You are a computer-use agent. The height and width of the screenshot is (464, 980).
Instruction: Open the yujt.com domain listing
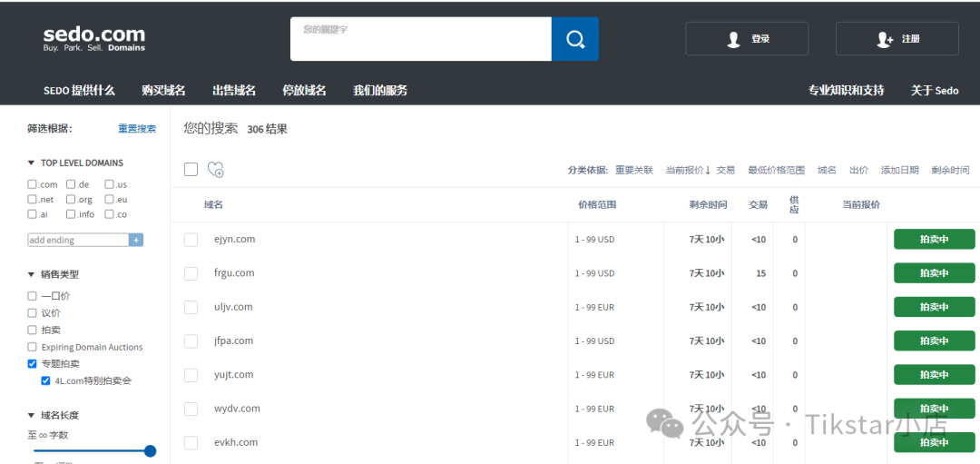(234, 374)
